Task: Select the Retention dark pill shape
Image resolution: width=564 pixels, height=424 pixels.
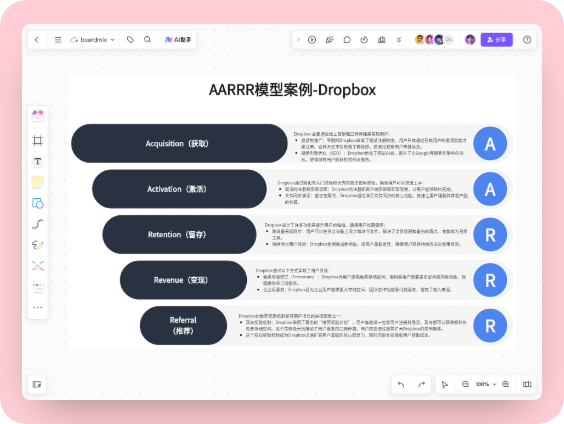Action: coord(179,234)
